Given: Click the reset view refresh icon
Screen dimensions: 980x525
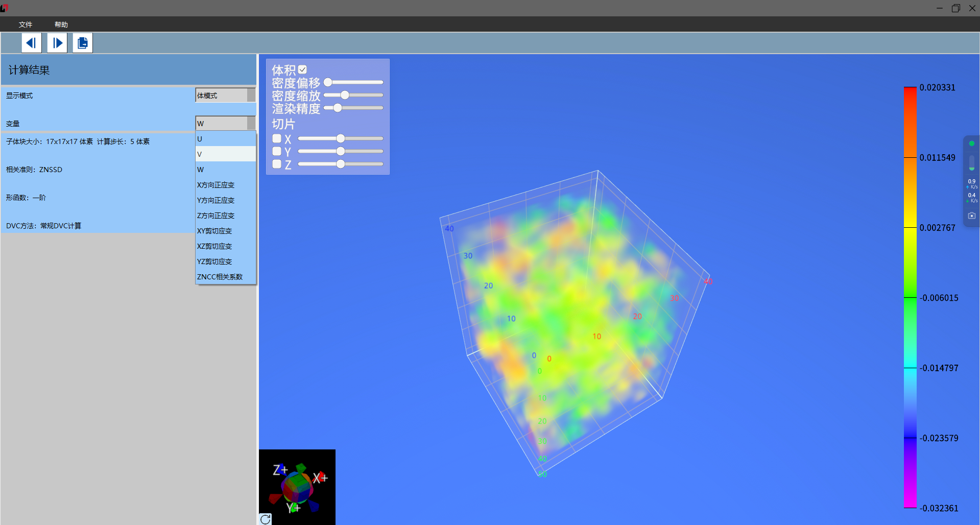Looking at the screenshot, I should coord(265,519).
